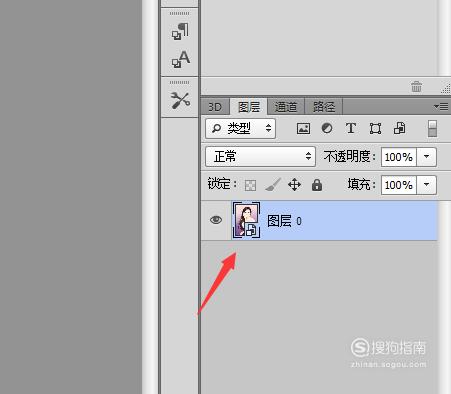Click the 不透明度 100% input field
451x394 pixels.
[399, 157]
